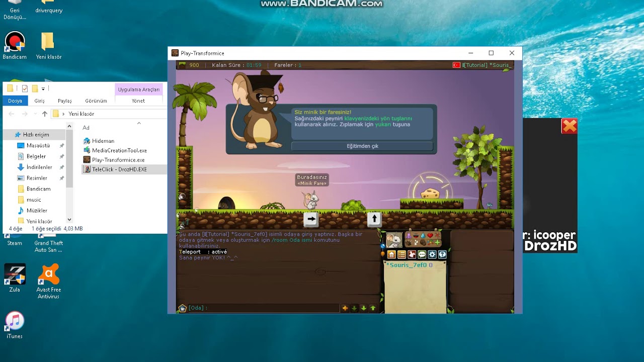Click the up arrow jump key hint
Viewport: 644px width, 362px height.
pyautogui.click(x=374, y=219)
